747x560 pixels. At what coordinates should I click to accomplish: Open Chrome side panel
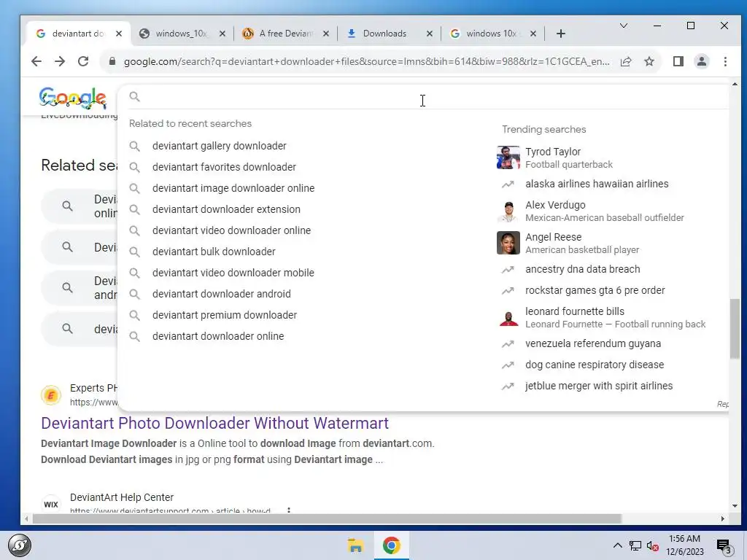pos(678,61)
